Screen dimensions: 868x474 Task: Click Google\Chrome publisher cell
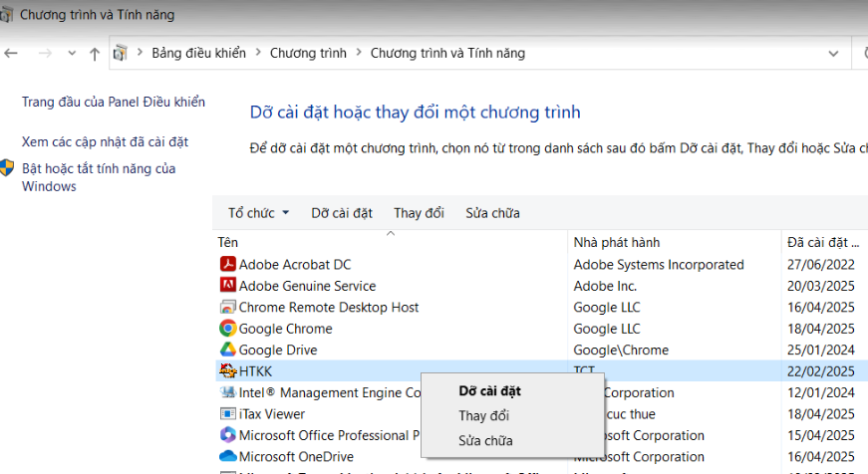[x=621, y=351]
